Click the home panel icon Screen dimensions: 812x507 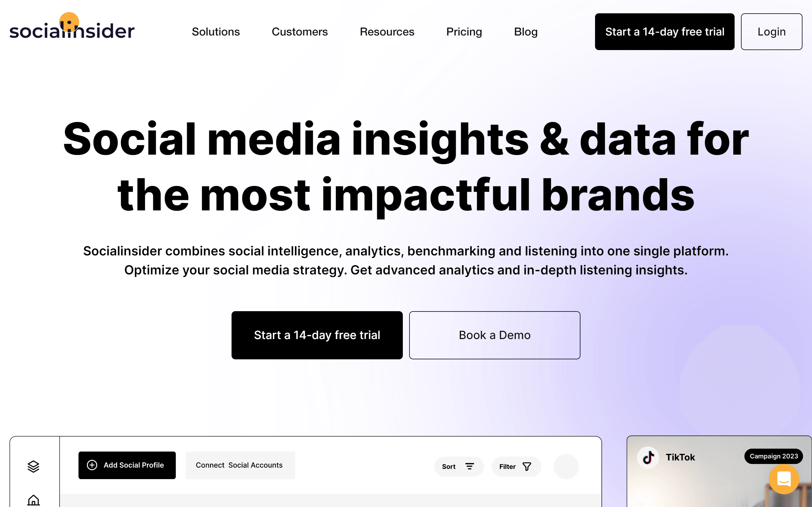33,500
